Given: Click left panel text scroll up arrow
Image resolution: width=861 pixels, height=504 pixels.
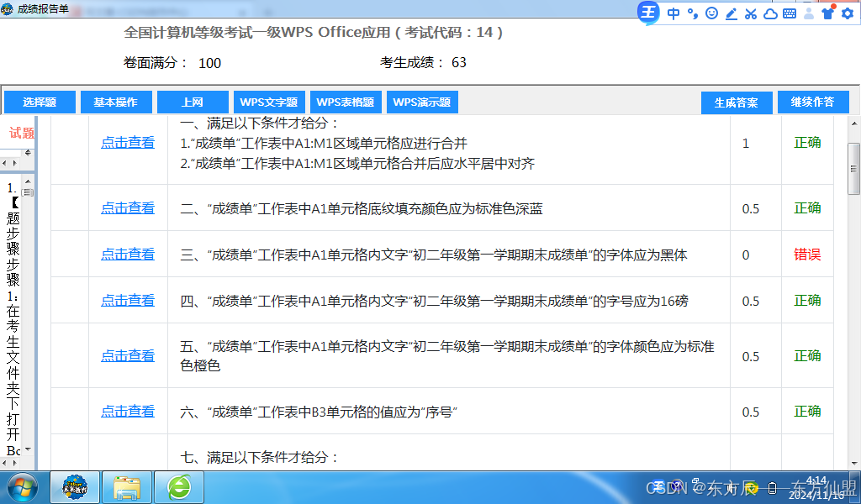Looking at the screenshot, I should [28, 181].
